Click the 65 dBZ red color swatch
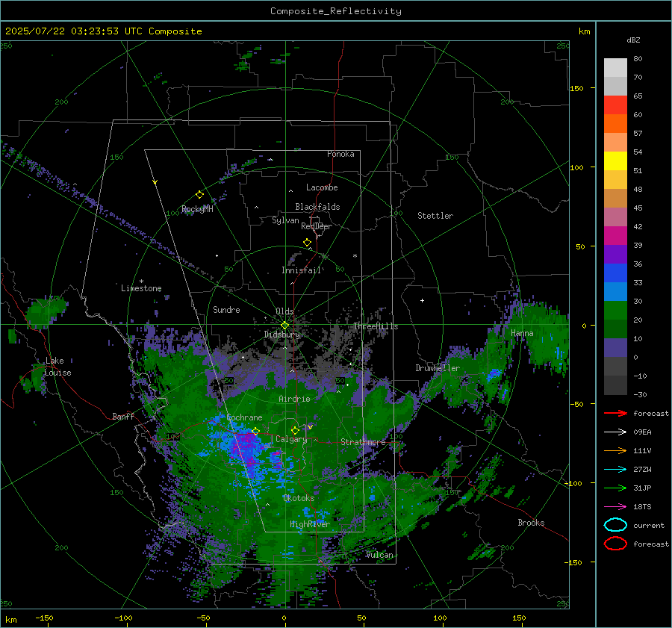The image size is (672, 628). pos(615,105)
